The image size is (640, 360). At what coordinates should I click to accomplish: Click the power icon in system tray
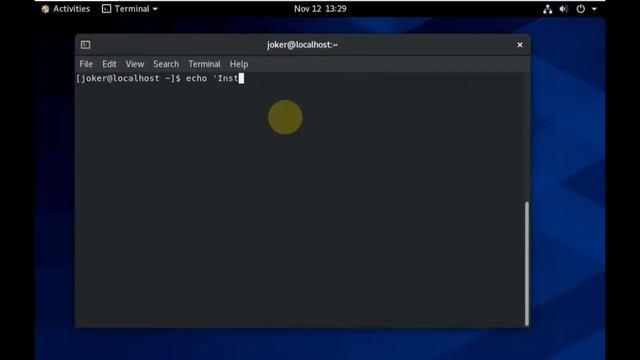[580, 9]
